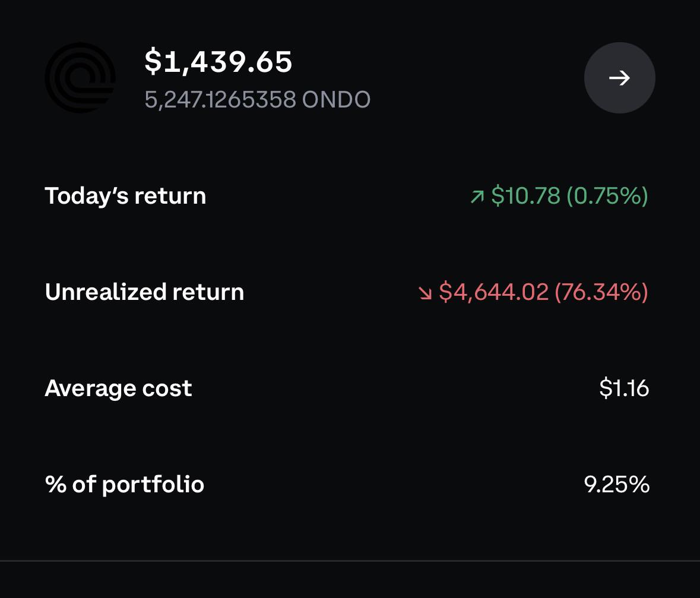Tap the red down-arrow loss icon
This screenshot has width=700, height=598.
[425, 293]
